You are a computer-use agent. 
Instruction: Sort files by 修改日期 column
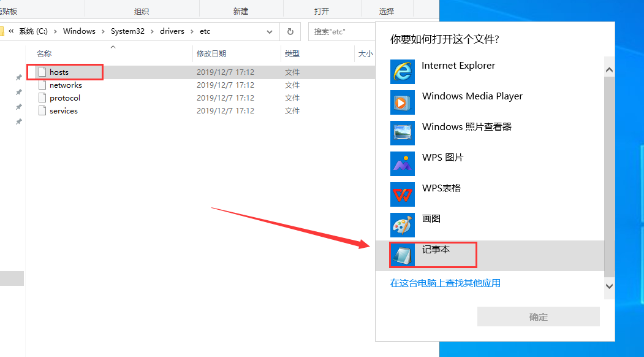point(211,54)
